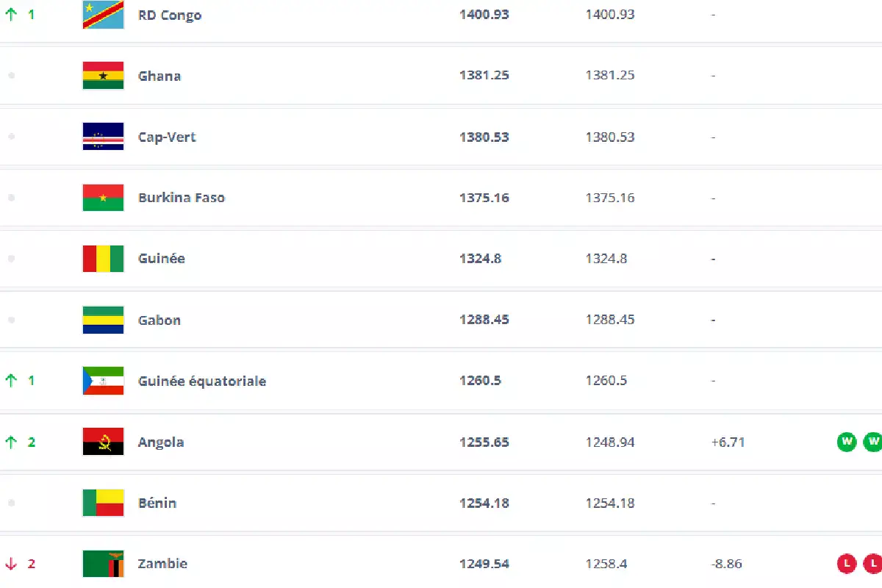
Task: Click the Guinée flag icon
Action: click(x=103, y=259)
